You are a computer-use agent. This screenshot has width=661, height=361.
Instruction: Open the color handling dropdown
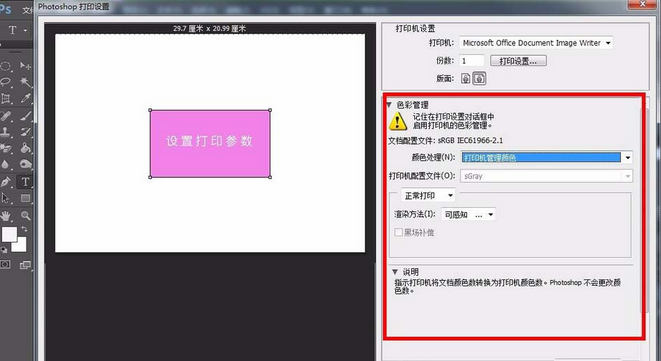[x=547, y=158]
